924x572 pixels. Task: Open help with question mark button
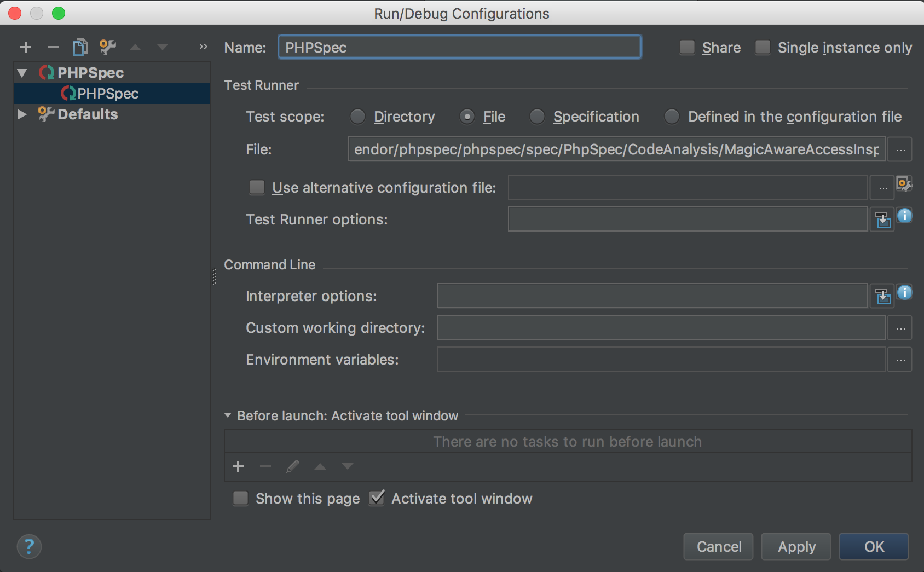(29, 546)
